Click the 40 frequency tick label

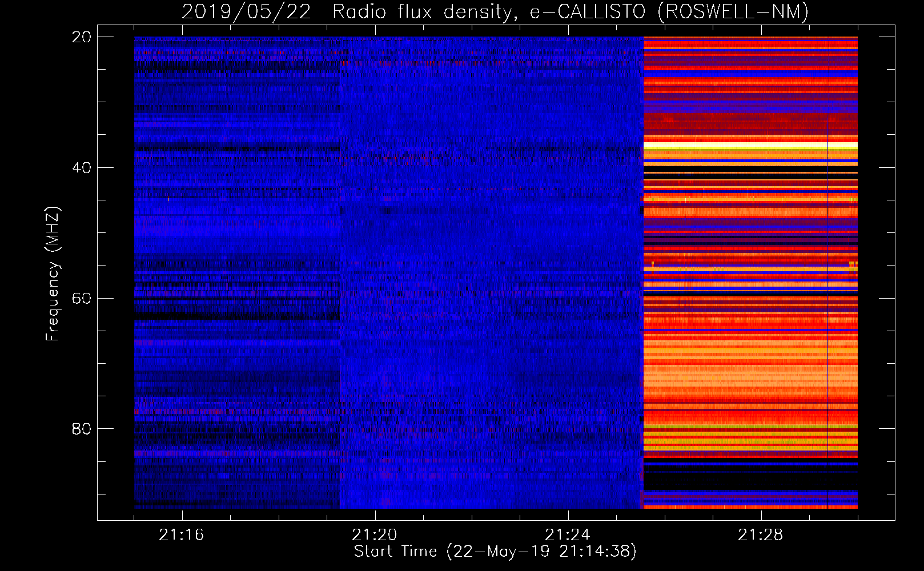click(81, 168)
